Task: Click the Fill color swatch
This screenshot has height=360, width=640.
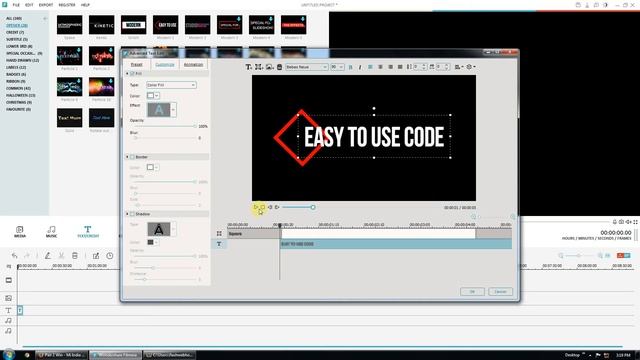Action: [150, 96]
